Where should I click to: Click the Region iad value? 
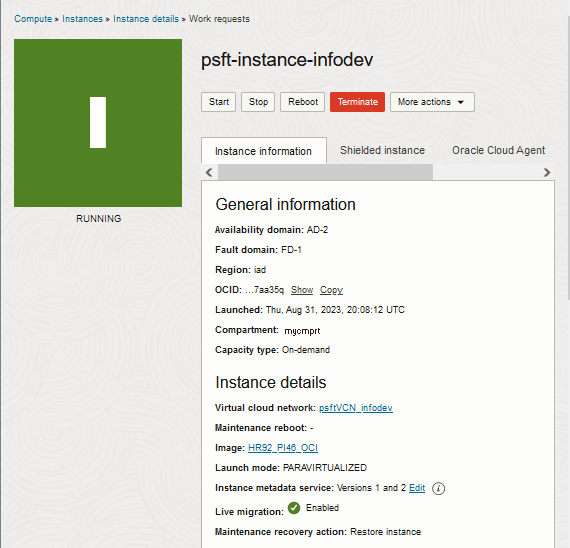coord(260,270)
